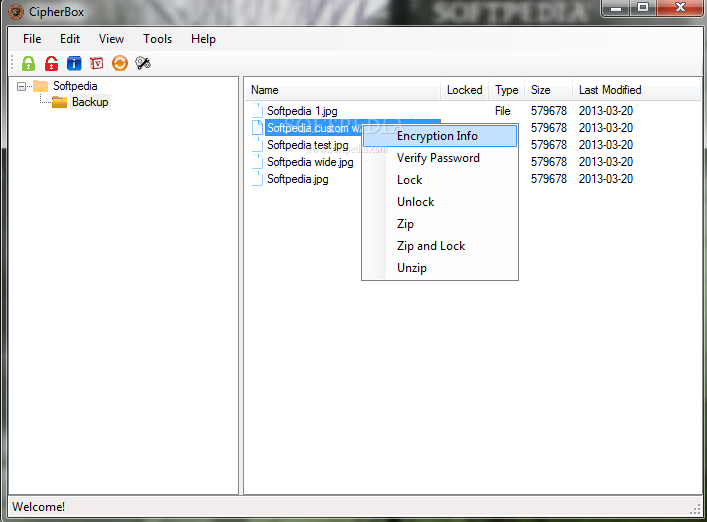Sort by the Last Modified column header

click(636, 90)
